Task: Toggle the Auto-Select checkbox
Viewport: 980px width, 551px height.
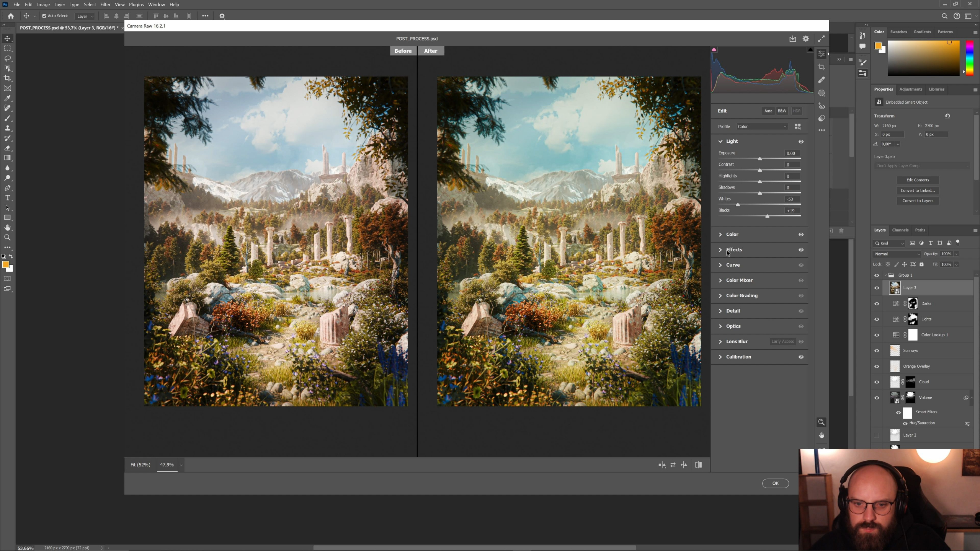Action: pos(44,16)
